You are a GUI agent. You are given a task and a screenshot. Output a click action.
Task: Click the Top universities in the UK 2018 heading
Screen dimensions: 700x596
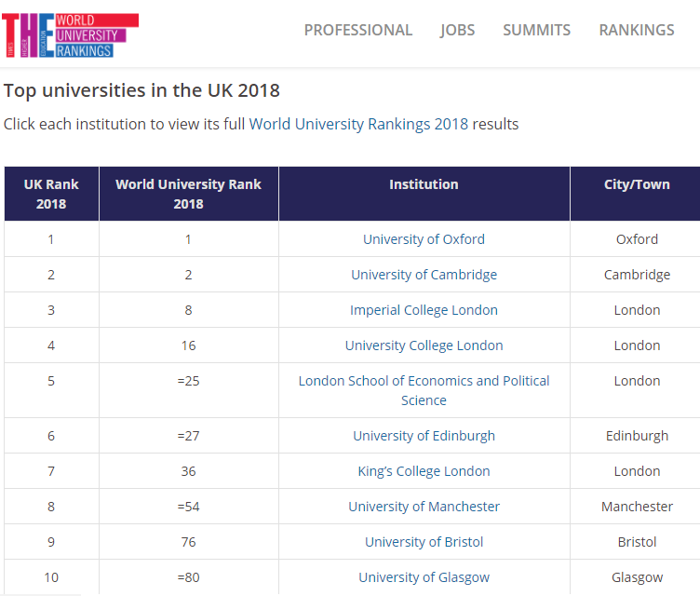coord(141,90)
